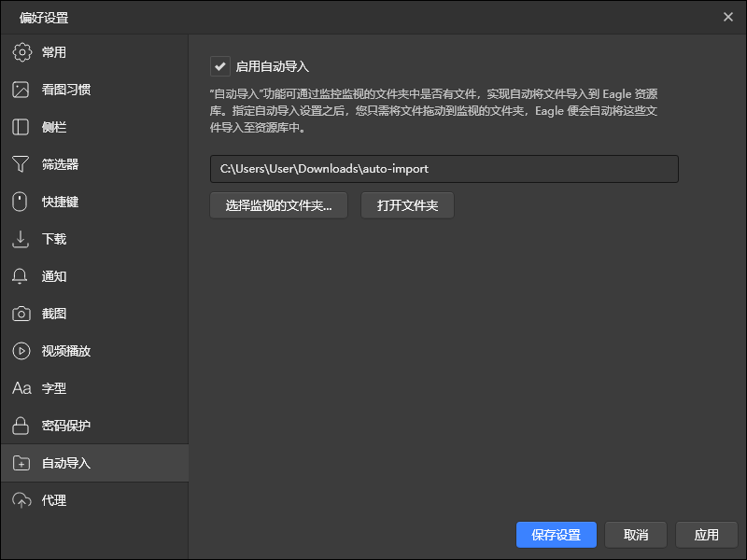Click the 取消 button
Viewport: 747px width, 560px height.
(636, 535)
